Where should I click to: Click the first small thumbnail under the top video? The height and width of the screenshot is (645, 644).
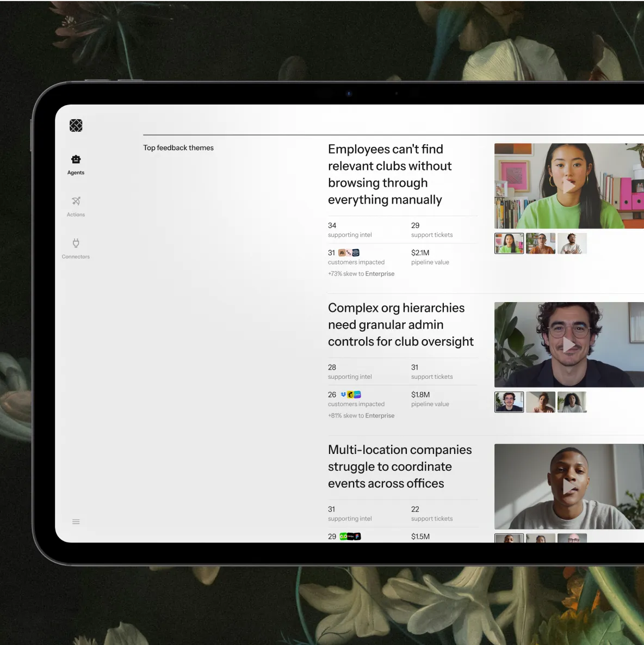[509, 243]
